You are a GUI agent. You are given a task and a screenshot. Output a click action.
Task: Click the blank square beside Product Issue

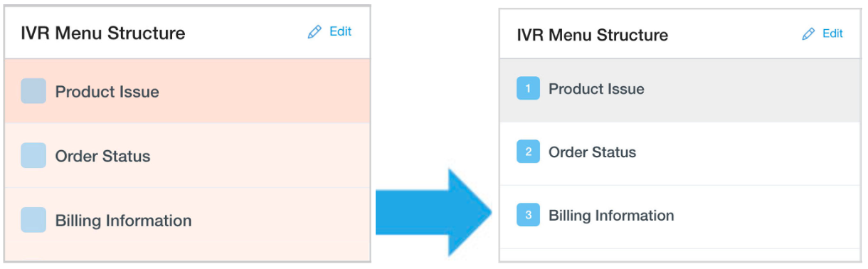33,91
